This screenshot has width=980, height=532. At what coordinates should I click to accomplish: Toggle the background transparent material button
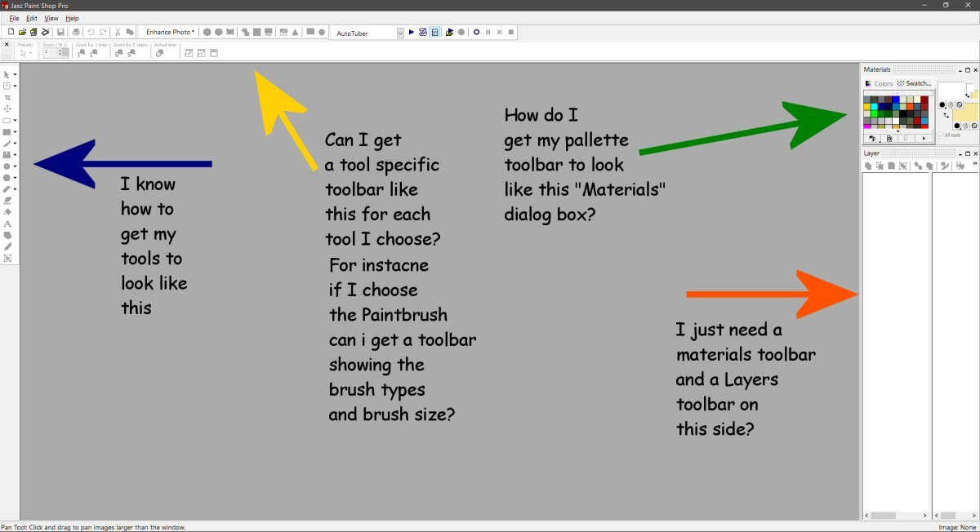coord(975,126)
